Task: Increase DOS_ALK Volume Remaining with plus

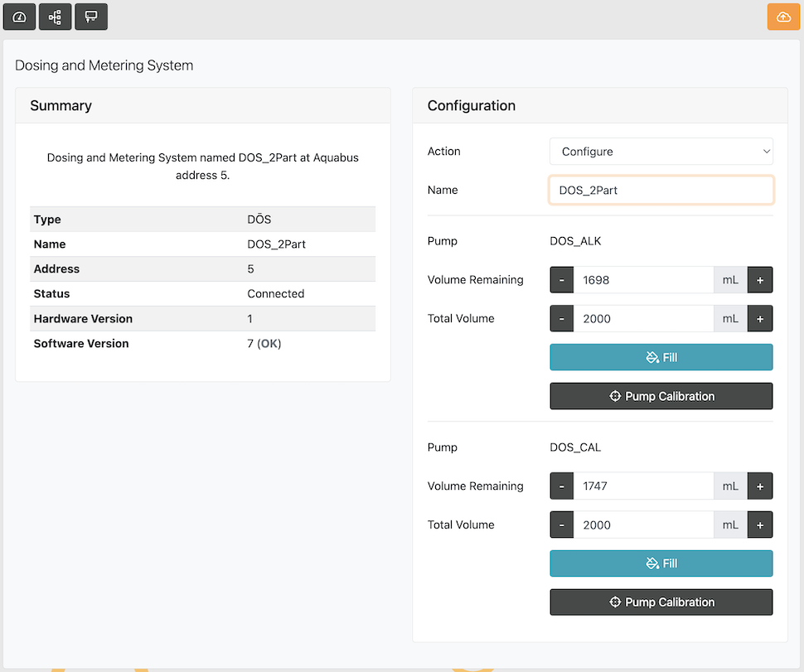Action: pyautogui.click(x=760, y=280)
